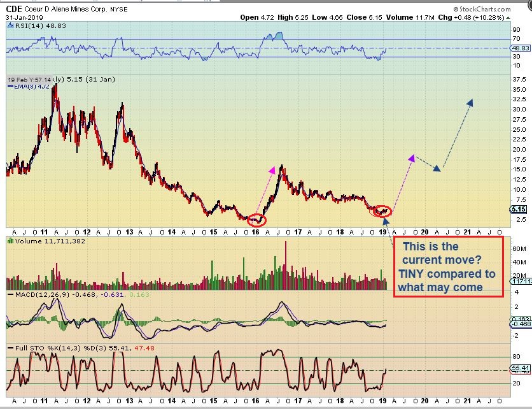Click the Low 4.65 value in the header
Viewport: 532px width, 409px height.
click(327, 17)
